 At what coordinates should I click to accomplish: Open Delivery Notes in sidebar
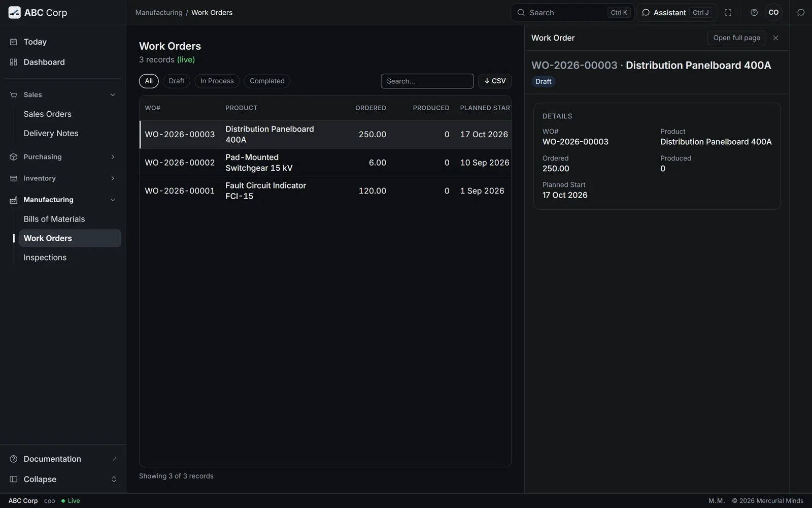coord(70,134)
